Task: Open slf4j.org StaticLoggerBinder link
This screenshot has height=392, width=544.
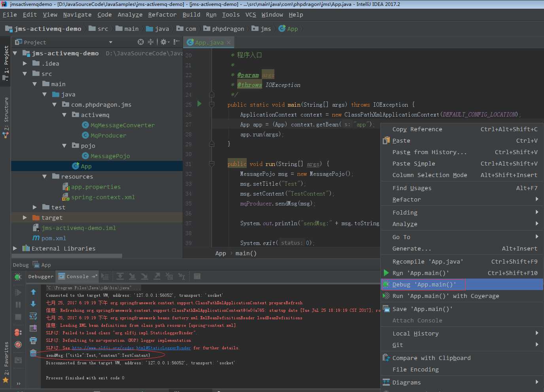Action: (x=131, y=348)
